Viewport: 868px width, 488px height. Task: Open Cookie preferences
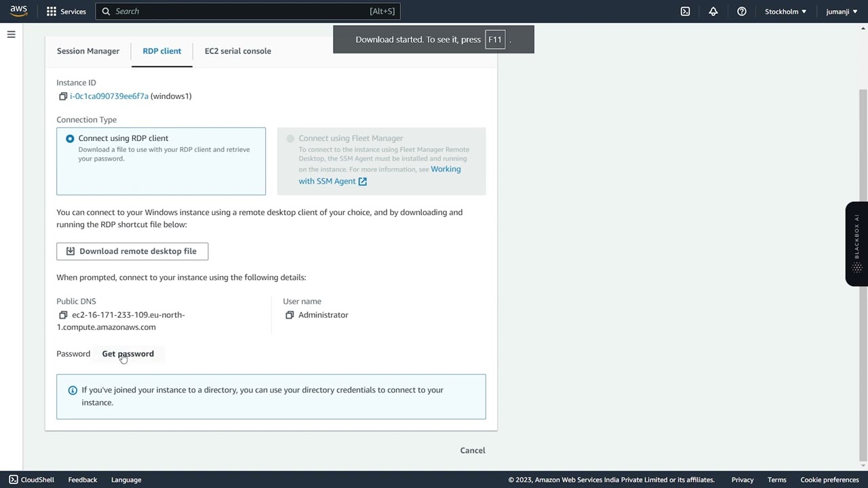[x=830, y=480]
